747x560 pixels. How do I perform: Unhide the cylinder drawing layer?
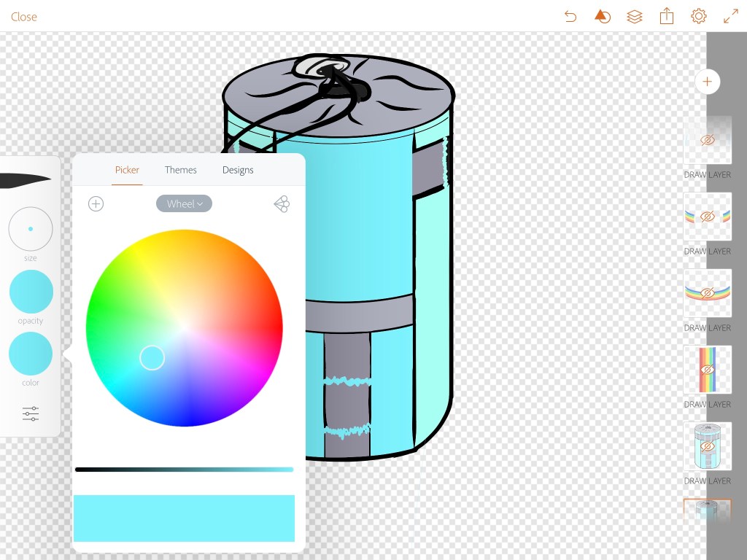tap(707, 446)
